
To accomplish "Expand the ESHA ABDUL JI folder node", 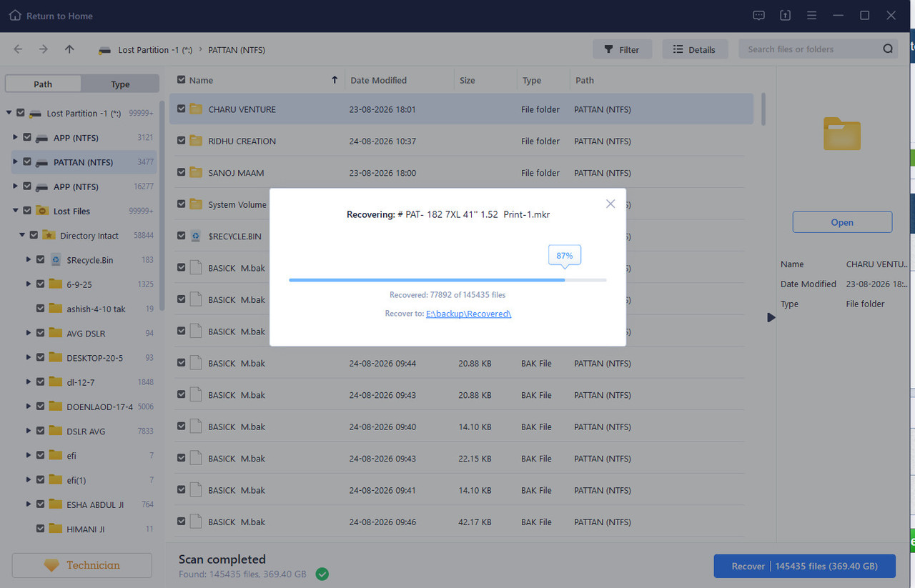I will 29,504.
